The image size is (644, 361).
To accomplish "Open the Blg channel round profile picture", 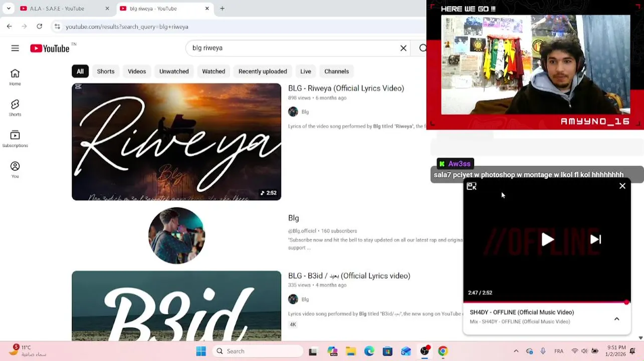I will pyautogui.click(x=176, y=236).
